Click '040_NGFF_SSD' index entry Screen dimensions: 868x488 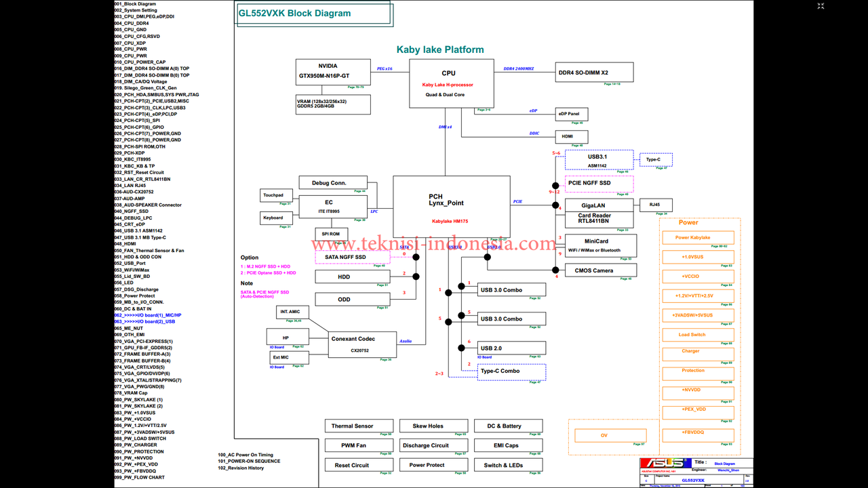coord(132,211)
